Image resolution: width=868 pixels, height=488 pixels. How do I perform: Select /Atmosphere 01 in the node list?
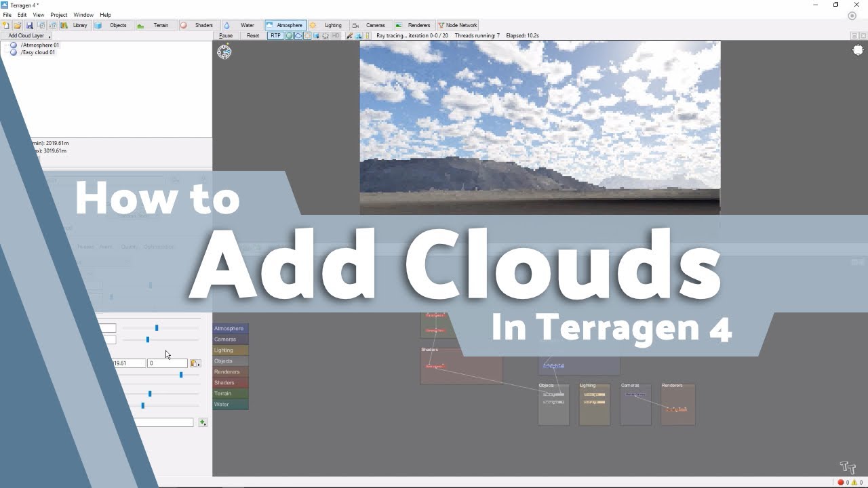tap(39, 45)
